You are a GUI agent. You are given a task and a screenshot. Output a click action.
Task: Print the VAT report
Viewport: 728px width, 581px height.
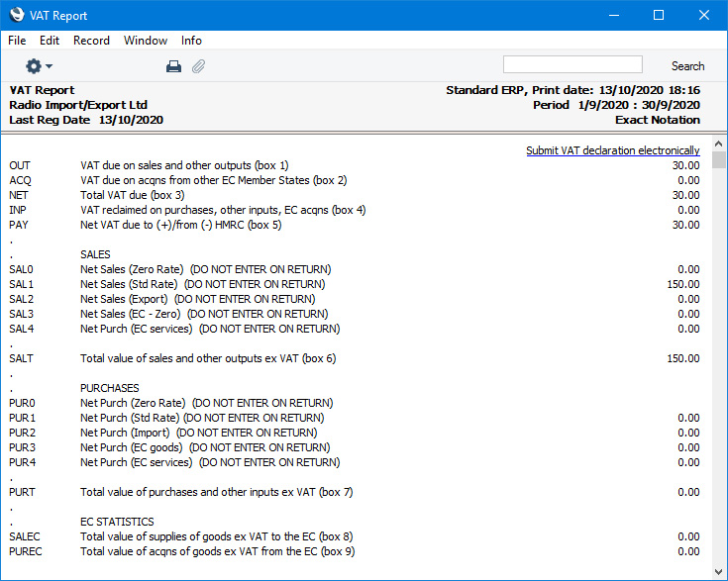pos(173,67)
